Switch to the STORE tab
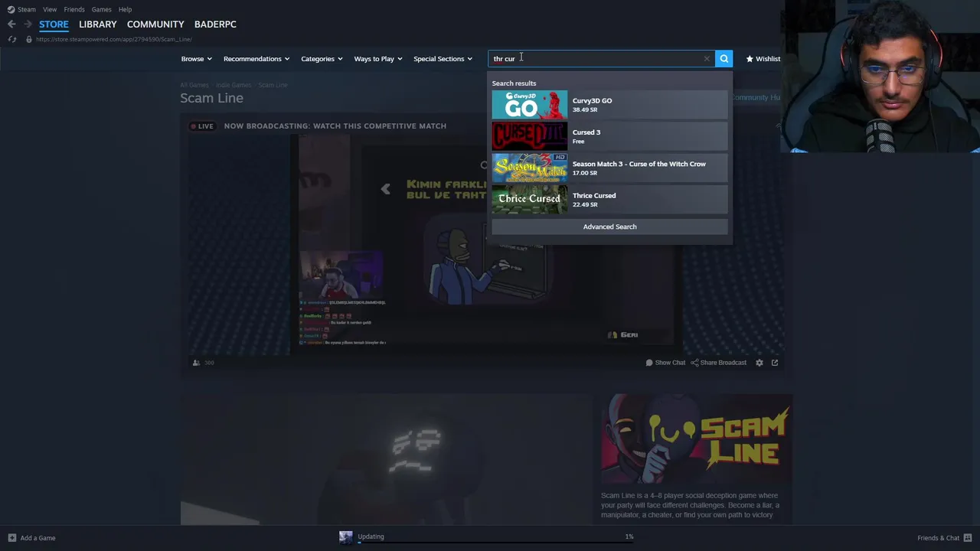This screenshot has width=980, height=551. coord(54,24)
